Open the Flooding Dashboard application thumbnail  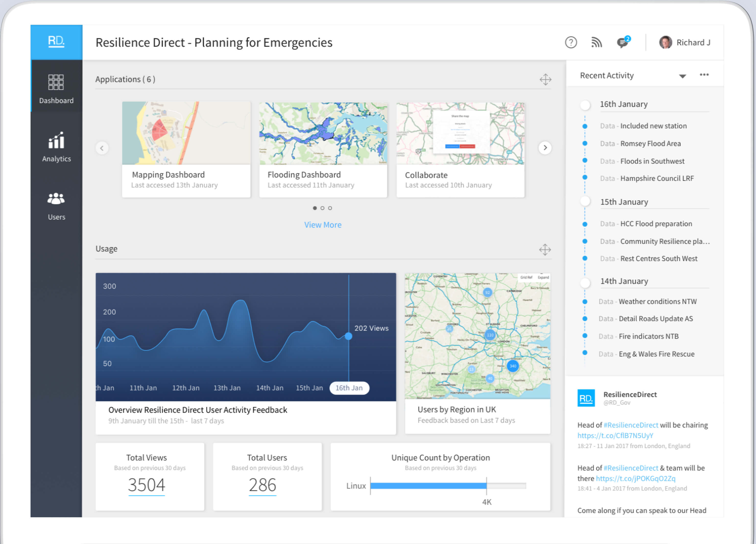point(323,133)
